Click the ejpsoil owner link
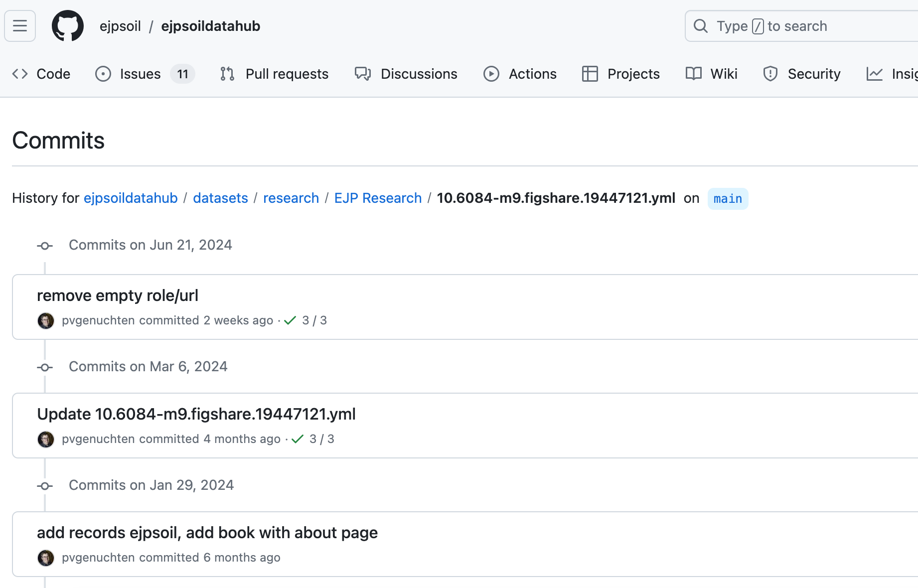 pyautogui.click(x=120, y=26)
